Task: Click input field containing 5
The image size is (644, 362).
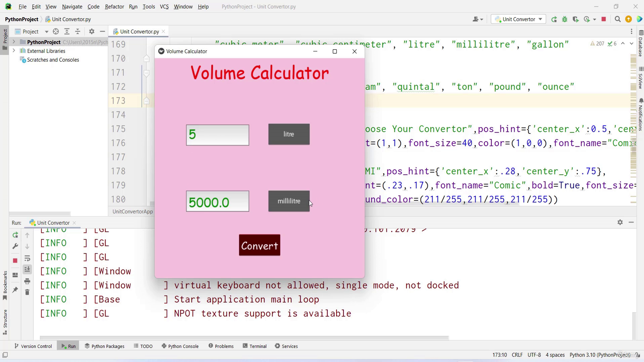Action: 218,135
